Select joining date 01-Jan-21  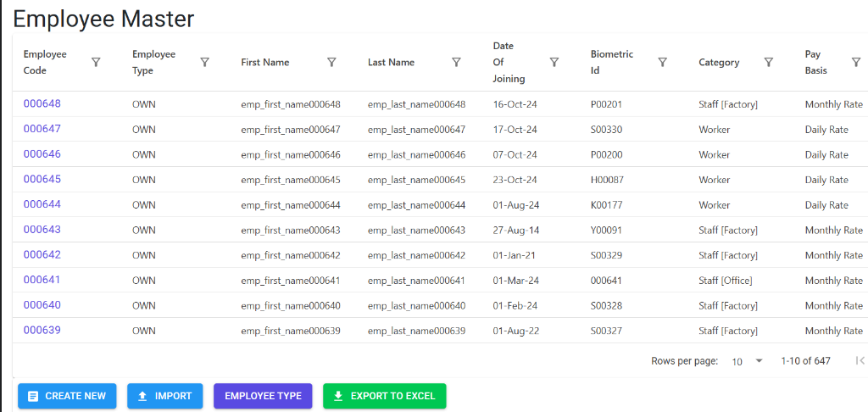[x=515, y=256]
